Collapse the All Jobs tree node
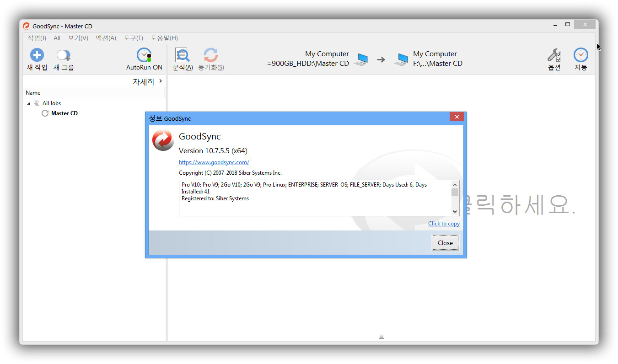Image resolution: width=618 pixels, height=364 pixels. click(x=28, y=104)
